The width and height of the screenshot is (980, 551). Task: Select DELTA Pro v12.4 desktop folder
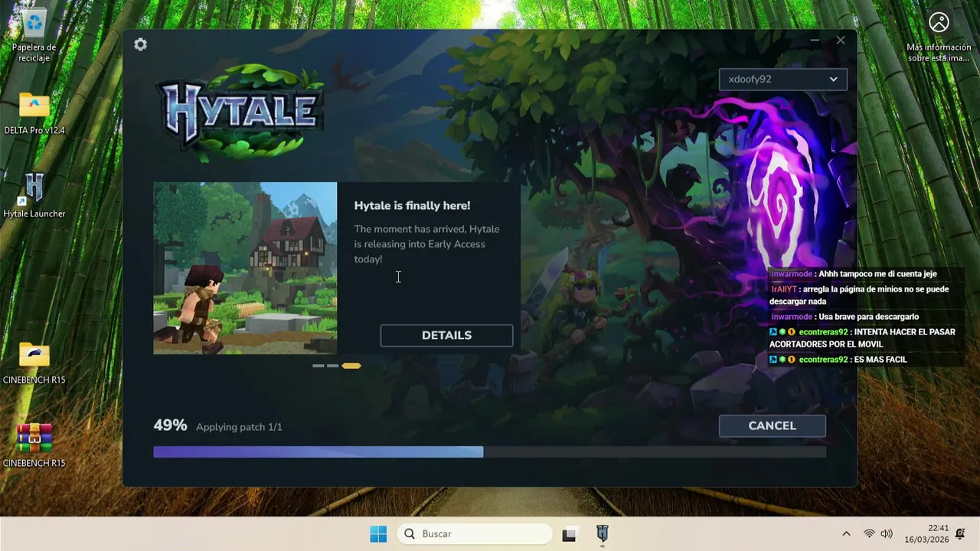click(34, 113)
